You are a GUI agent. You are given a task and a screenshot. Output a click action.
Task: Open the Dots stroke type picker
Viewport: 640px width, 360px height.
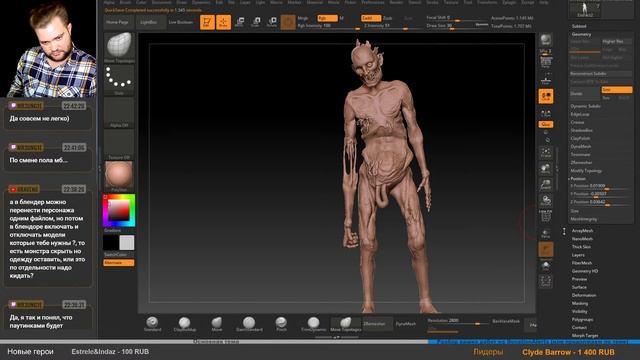119,79
